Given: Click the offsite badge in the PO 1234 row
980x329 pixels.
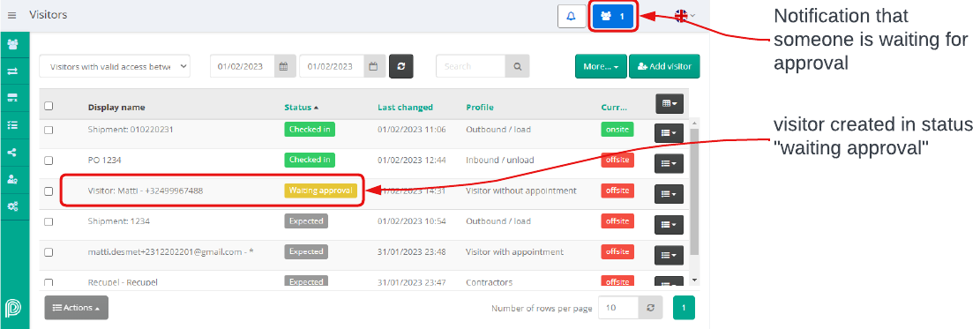Looking at the screenshot, I should point(617,161).
